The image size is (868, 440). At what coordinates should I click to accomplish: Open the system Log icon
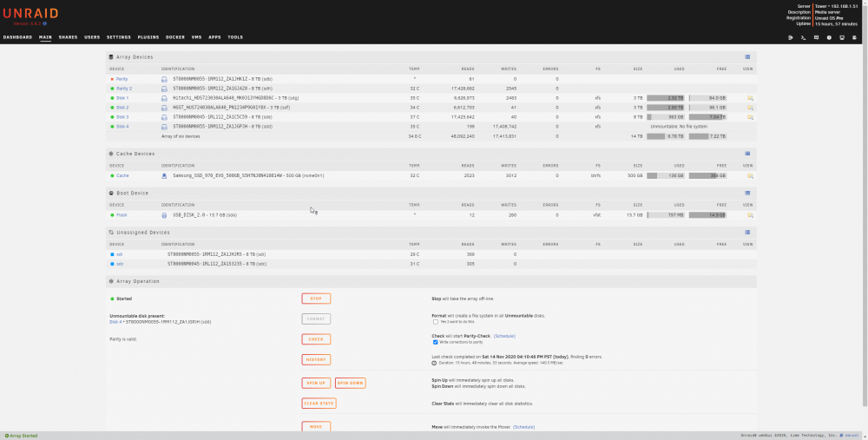point(855,37)
